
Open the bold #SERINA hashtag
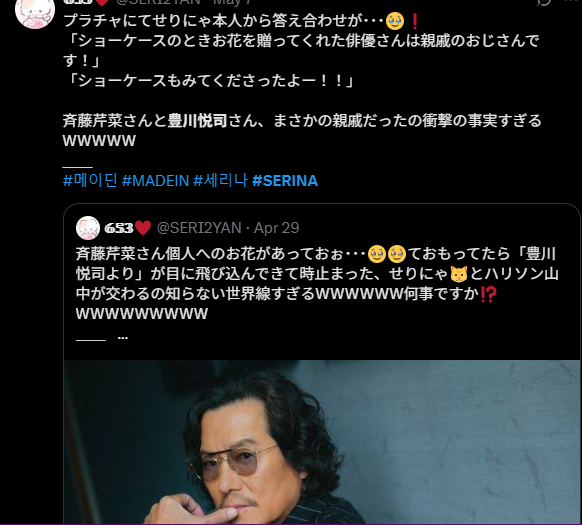pos(285,181)
